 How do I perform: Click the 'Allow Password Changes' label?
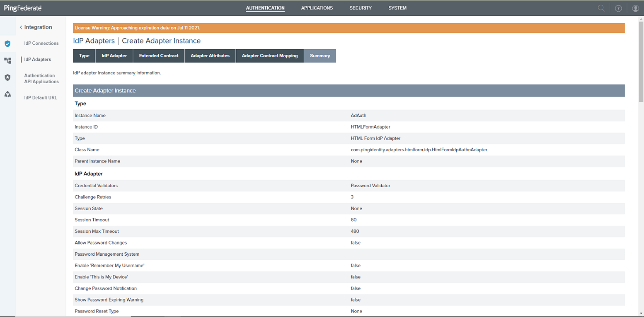101,242
